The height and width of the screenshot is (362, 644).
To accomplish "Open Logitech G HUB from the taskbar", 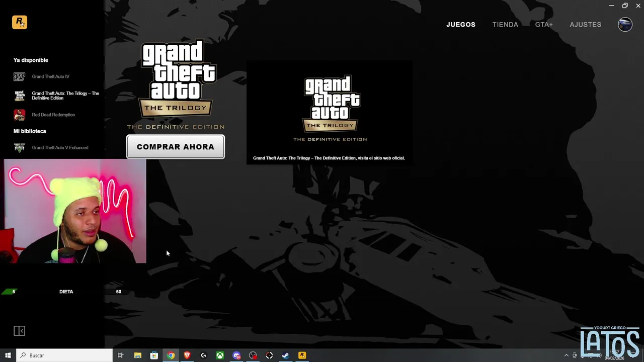I will tap(203, 355).
